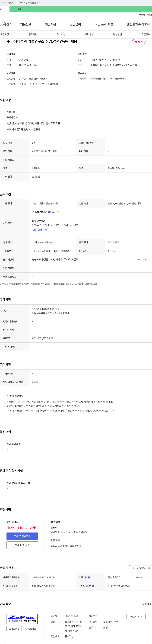Switch to the 기업 tab
The height and width of the screenshot is (644, 152).
click(x=19, y=9)
